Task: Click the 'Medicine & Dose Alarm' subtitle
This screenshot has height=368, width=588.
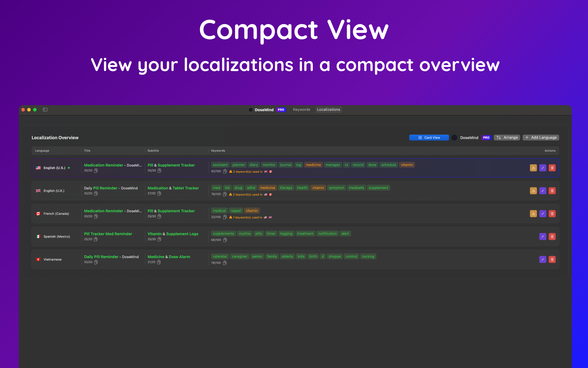Action: pyautogui.click(x=169, y=256)
